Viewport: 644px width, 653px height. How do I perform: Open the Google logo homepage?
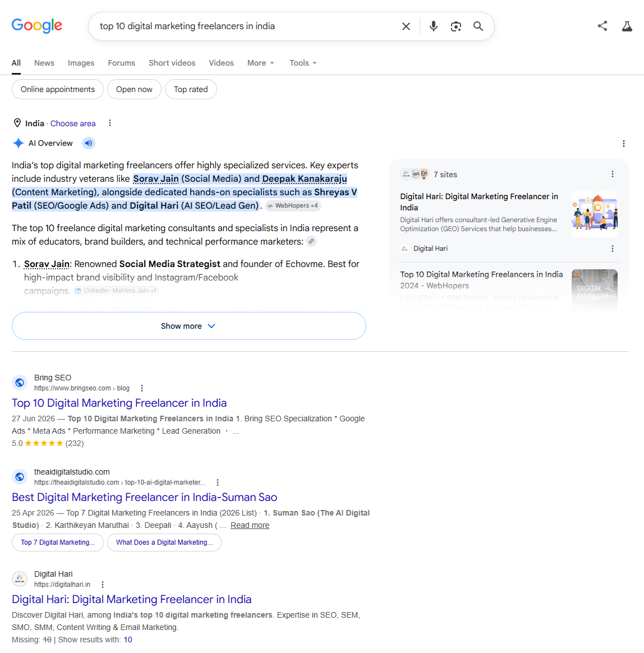[36, 26]
